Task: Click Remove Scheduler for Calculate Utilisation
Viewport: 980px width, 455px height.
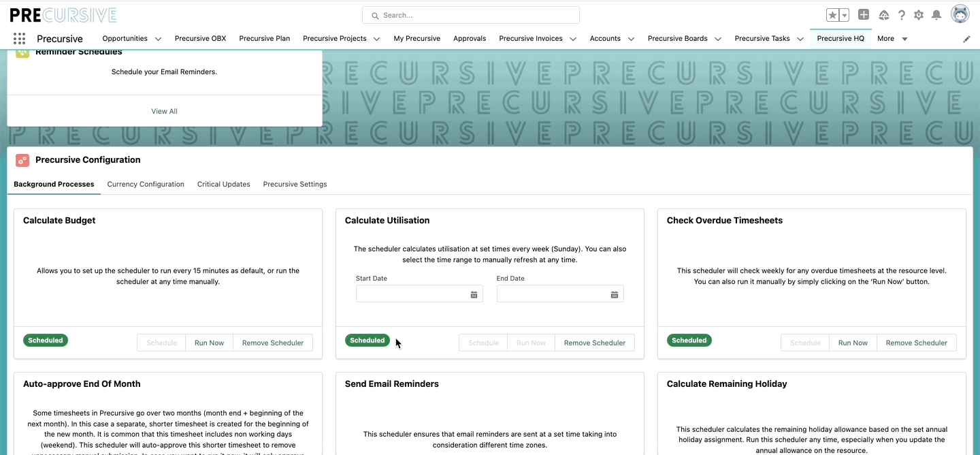Action: click(595, 343)
